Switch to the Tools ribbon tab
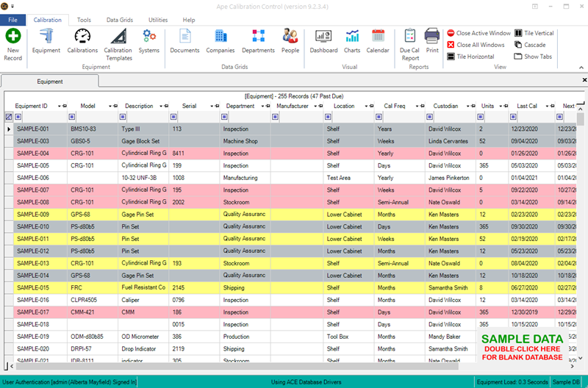This screenshot has height=388, width=588. [x=84, y=20]
